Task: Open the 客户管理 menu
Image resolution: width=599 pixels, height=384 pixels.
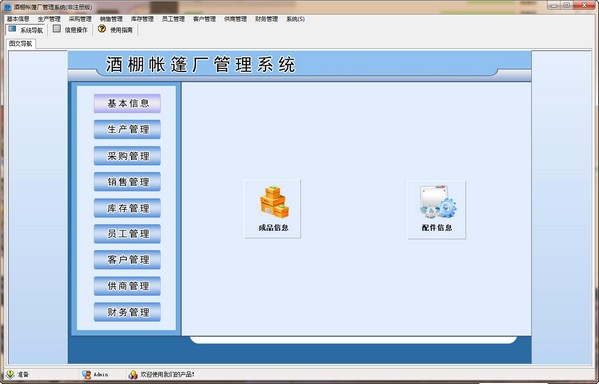Action: click(x=204, y=19)
